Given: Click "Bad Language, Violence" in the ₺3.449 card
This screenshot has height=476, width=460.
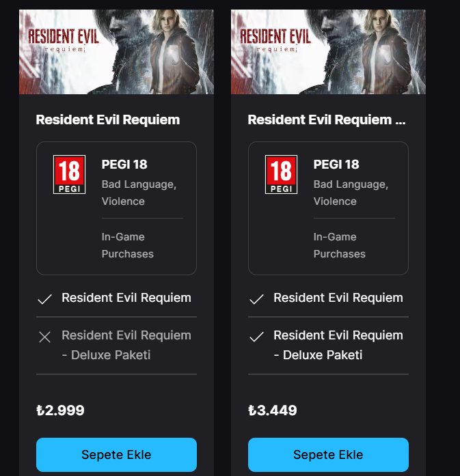Looking at the screenshot, I should click(x=351, y=193).
